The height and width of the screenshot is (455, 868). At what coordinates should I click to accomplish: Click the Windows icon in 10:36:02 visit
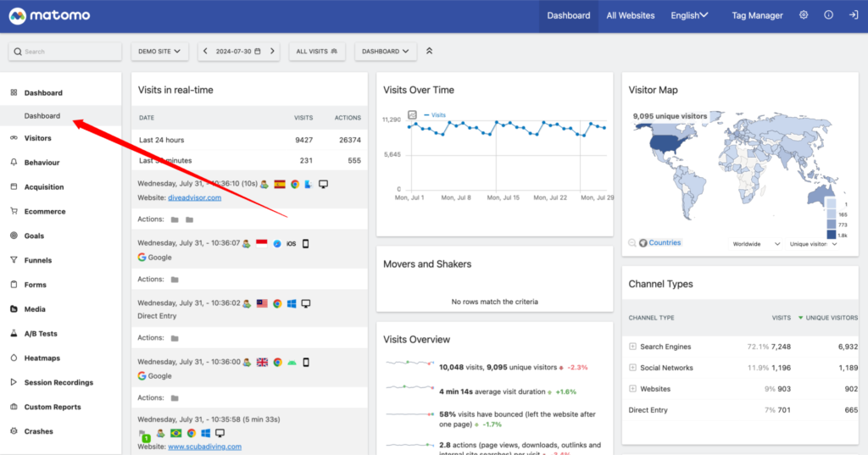click(292, 303)
